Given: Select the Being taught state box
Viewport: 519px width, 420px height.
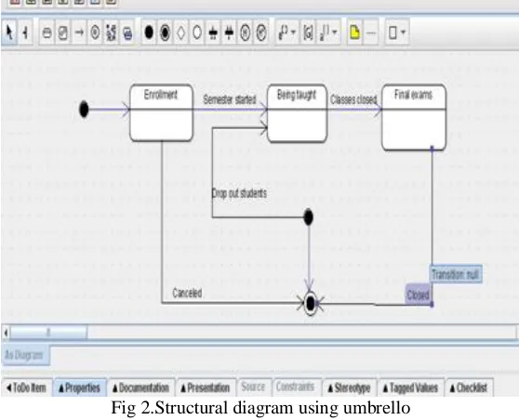Looking at the screenshot, I should (297, 113).
